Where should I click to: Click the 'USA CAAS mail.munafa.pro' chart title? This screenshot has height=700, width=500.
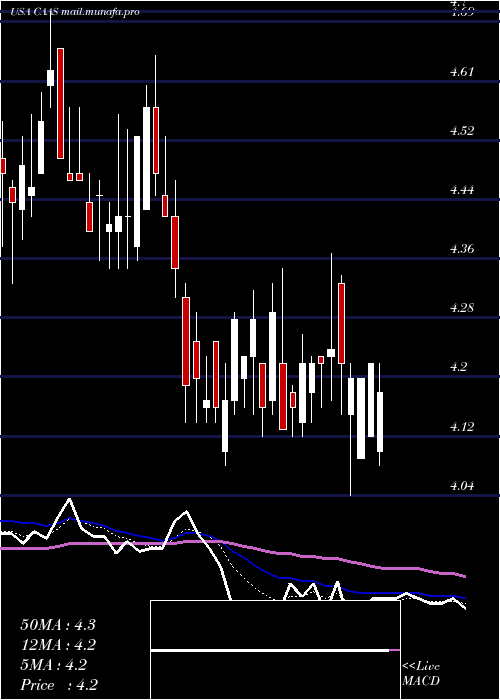75,12
